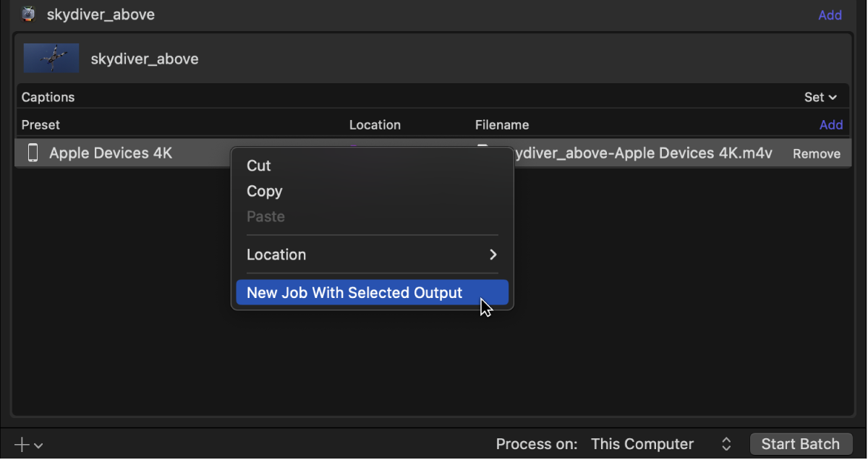The height and width of the screenshot is (460, 868).
Task: Click the Filename column header
Action: 502,124
